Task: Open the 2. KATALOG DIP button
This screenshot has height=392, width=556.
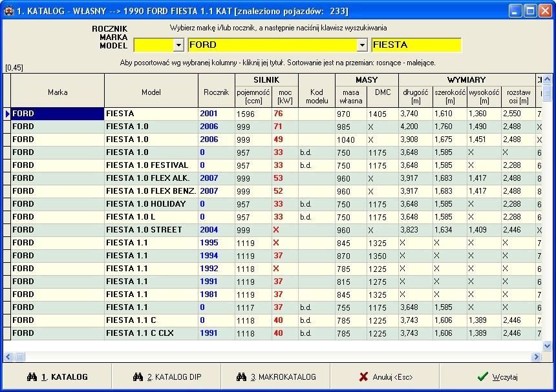Action: coord(166,377)
